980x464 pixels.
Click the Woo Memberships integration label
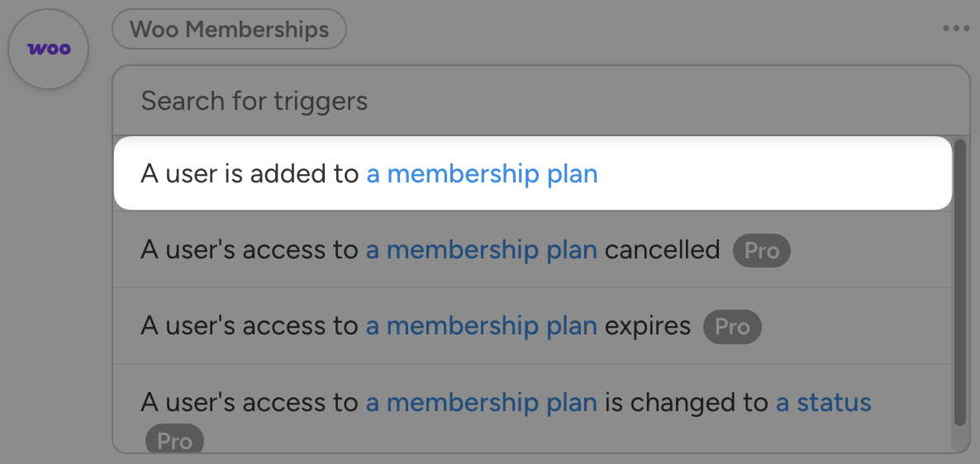(229, 30)
